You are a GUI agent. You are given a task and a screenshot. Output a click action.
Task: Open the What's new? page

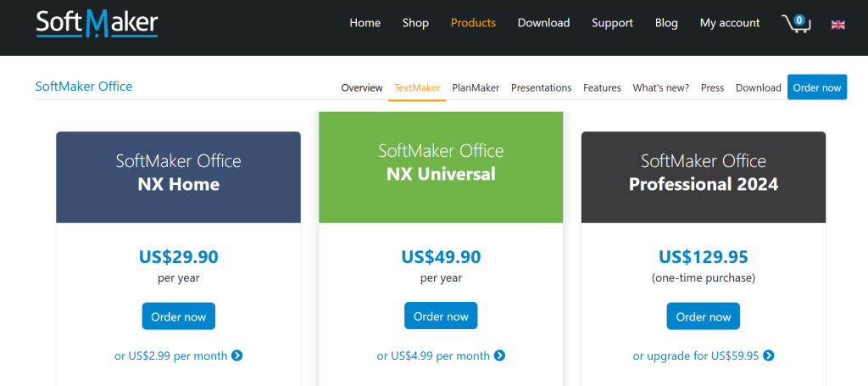(660, 87)
